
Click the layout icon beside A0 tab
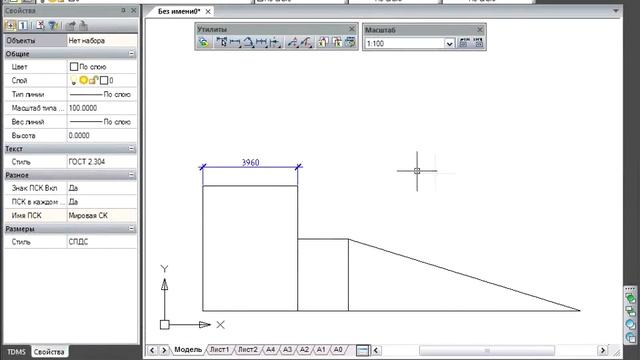[x=362, y=350]
